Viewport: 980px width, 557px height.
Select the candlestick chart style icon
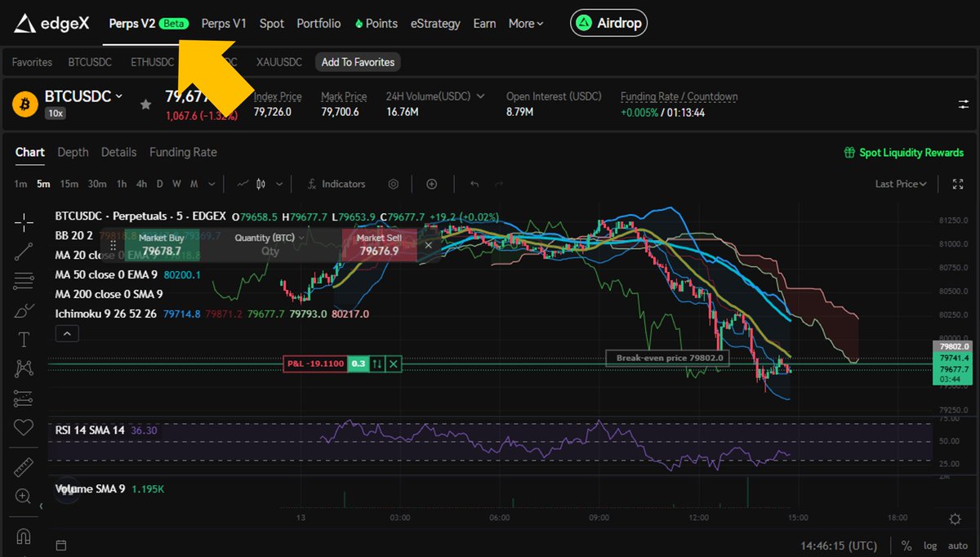(261, 184)
